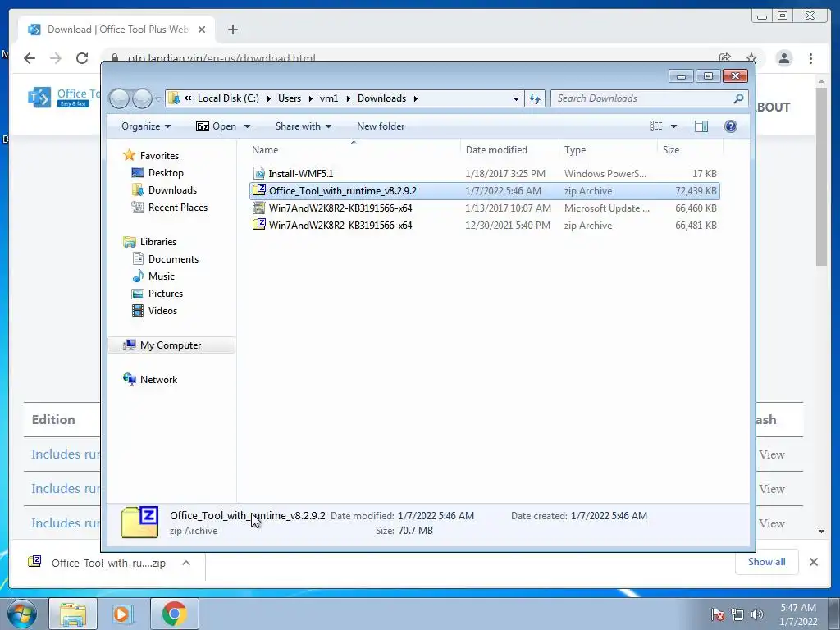This screenshot has width=840, height=630.
Task: Click the search magnifier icon in Explorer
Action: [x=738, y=98]
